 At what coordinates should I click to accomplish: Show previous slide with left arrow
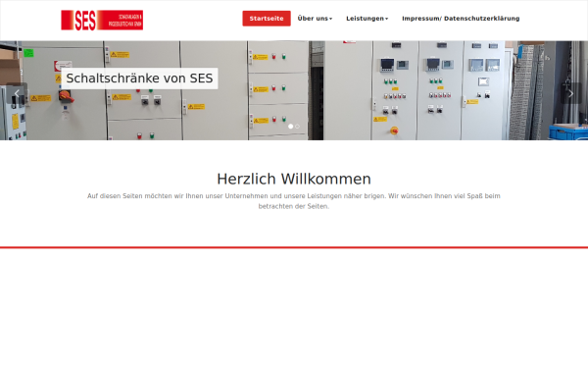pos(17,93)
